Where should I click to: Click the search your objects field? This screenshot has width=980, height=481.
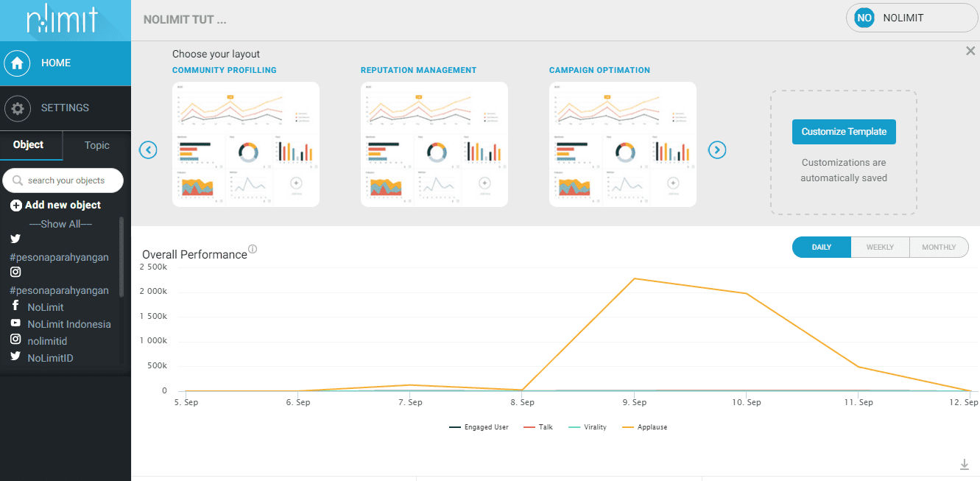click(x=63, y=180)
